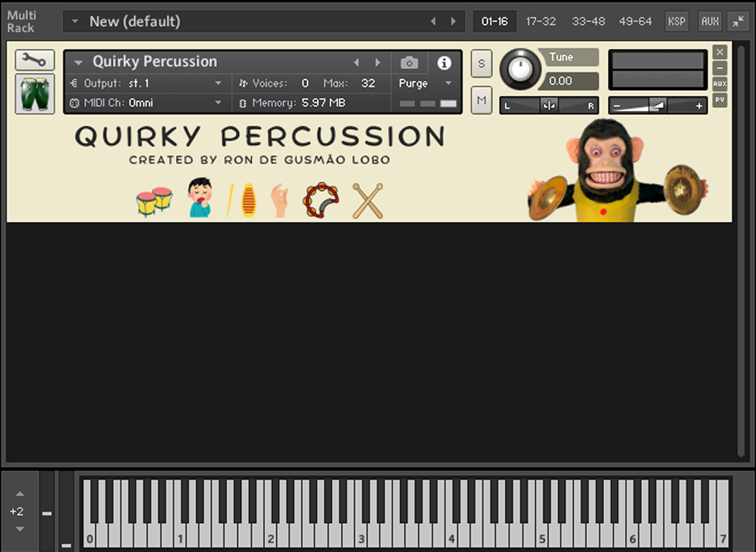This screenshot has width=756, height=552.
Task: Toggle the PV button on instrument header
Action: [x=720, y=100]
